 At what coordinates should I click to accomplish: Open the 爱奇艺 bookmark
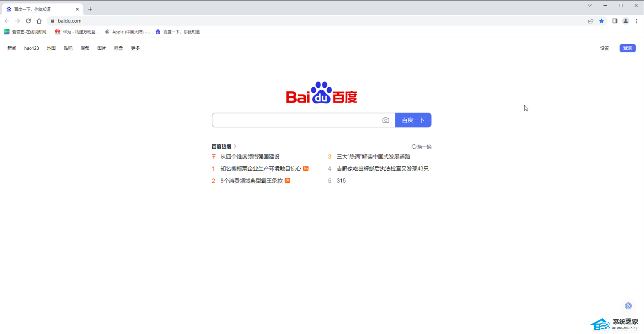[x=27, y=32]
